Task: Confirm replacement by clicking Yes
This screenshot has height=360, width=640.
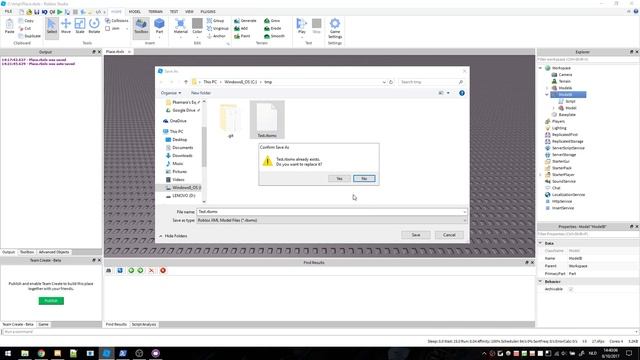Action: click(x=339, y=179)
